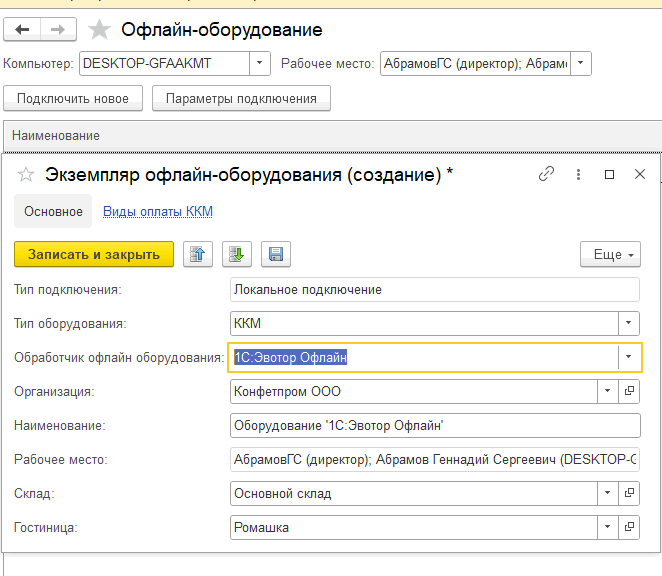Click the Компьютер field DESKTOP-GFAAKMT
This screenshot has height=576, width=662.
pos(164,63)
